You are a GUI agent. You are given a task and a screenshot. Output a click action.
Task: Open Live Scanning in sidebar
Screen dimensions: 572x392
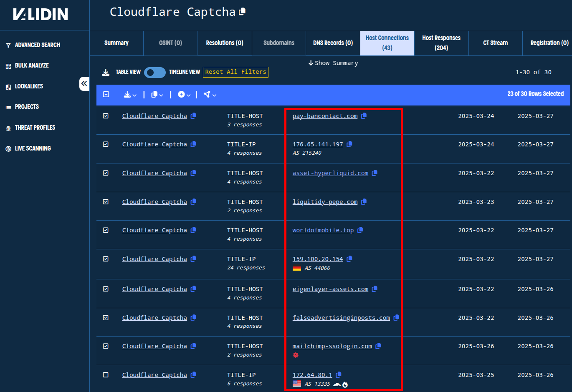coord(28,148)
